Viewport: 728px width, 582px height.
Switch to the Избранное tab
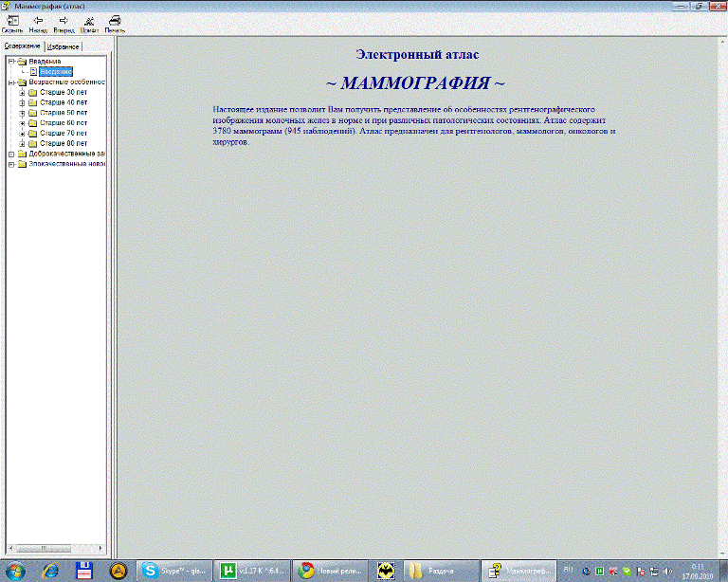tap(64, 46)
